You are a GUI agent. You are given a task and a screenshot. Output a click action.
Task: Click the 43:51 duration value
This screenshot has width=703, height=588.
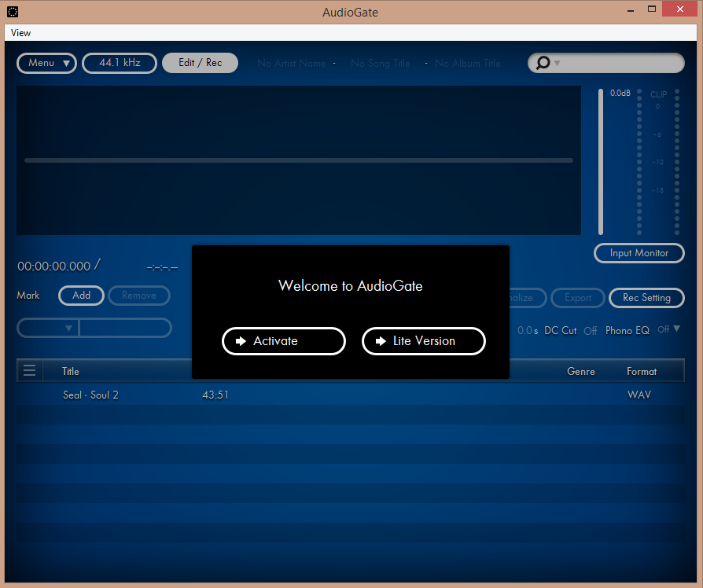coord(215,395)
